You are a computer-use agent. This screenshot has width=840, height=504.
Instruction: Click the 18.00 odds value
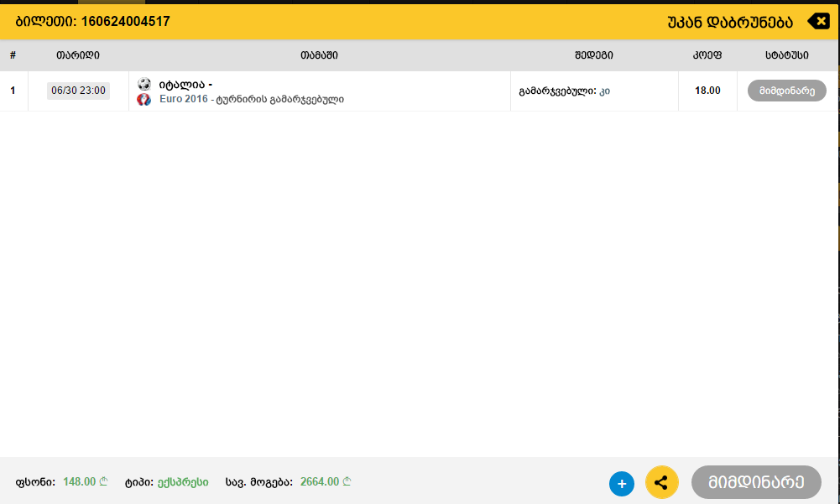707,91
